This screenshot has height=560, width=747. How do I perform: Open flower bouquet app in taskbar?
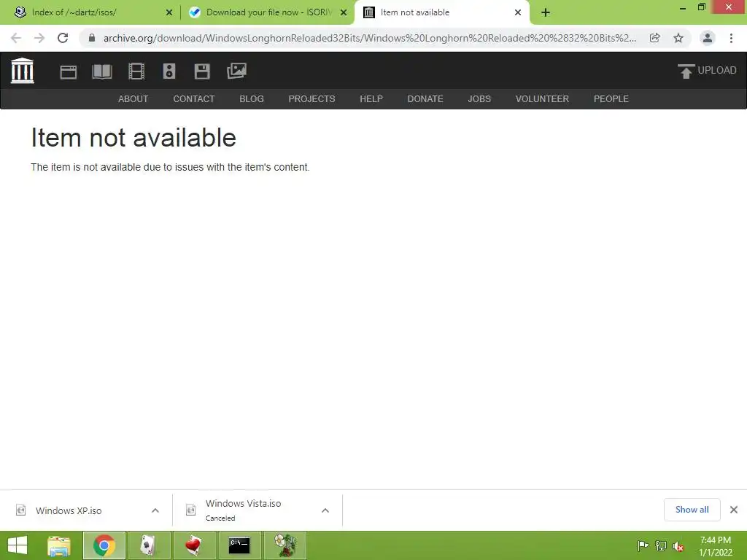(285, 545)
